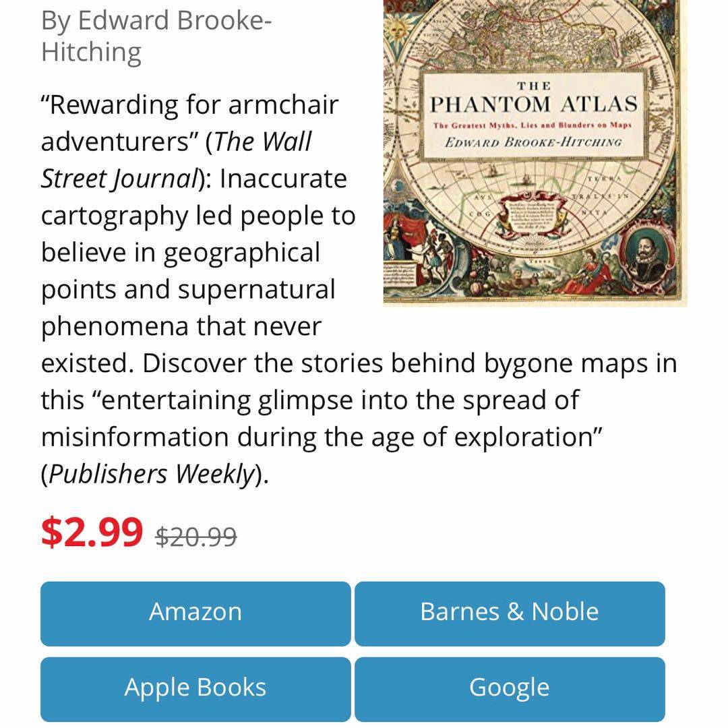Click the crossed-out $20.99 original price
Viewport: 728px width, 728px height.
point(196,537)
